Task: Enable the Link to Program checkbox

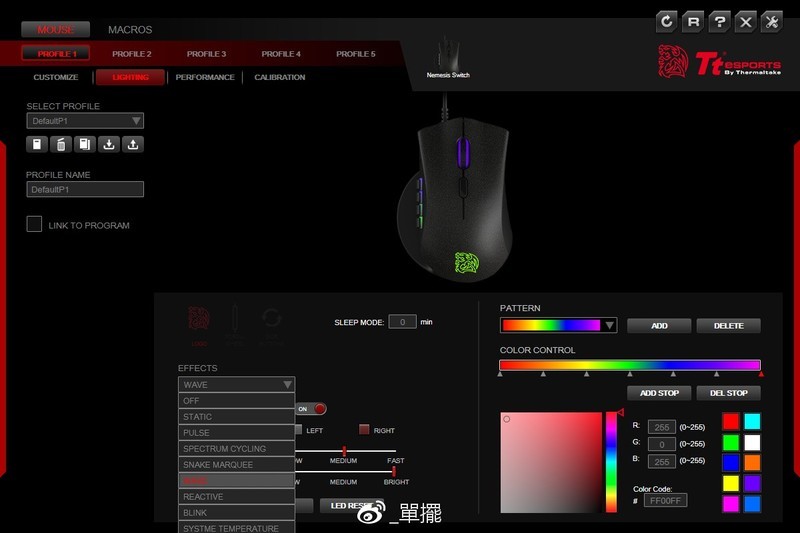Action: [34, 224]
